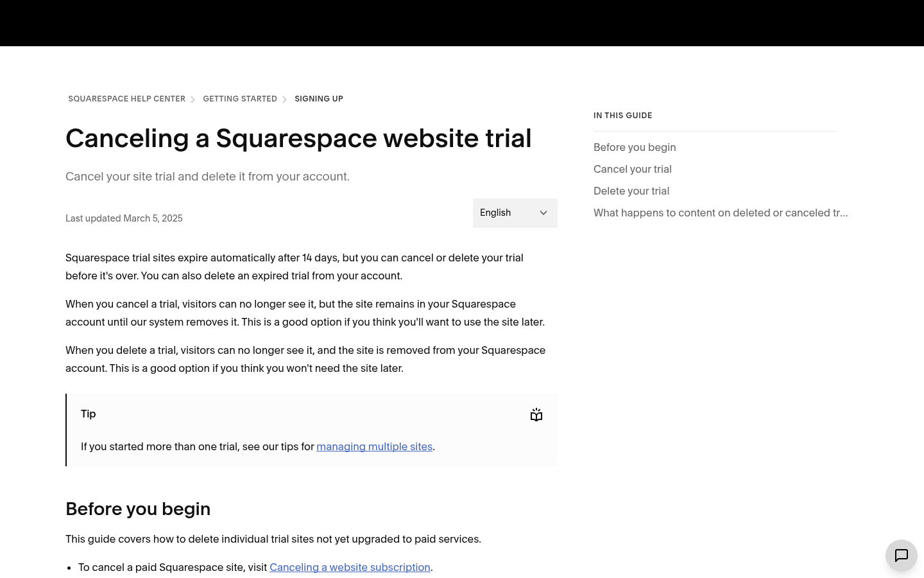The image size is (924, 578).
Task: Click the book icon in the Tip box
Action: (x=536, y=415)
